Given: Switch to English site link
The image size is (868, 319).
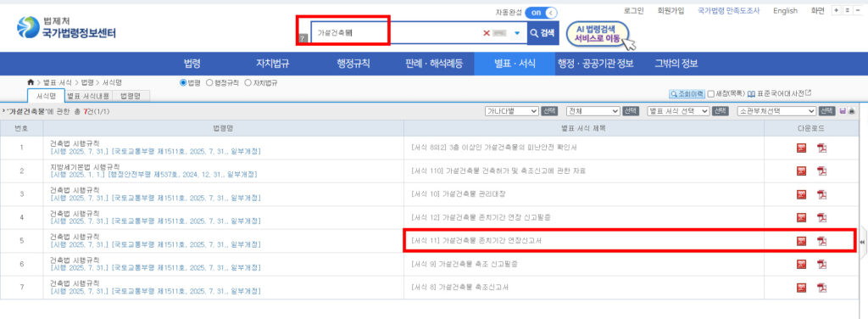Looking at the screenshot, I should tap(785, 10).
